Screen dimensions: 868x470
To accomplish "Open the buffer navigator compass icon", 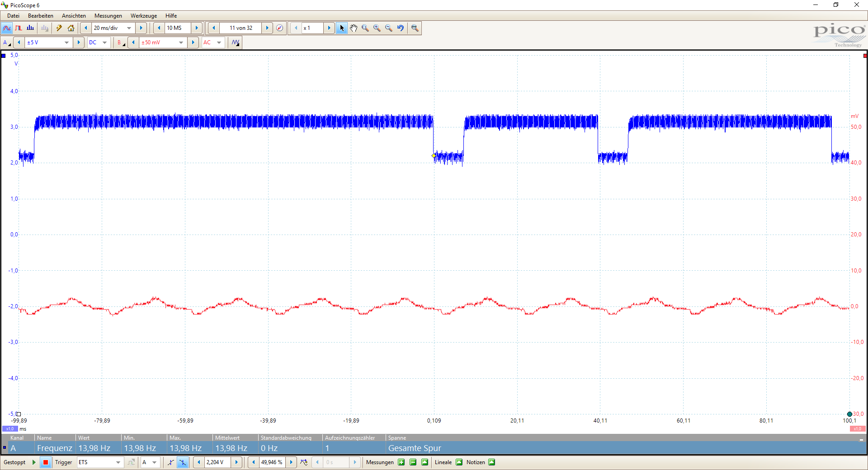I will [280, 28].
